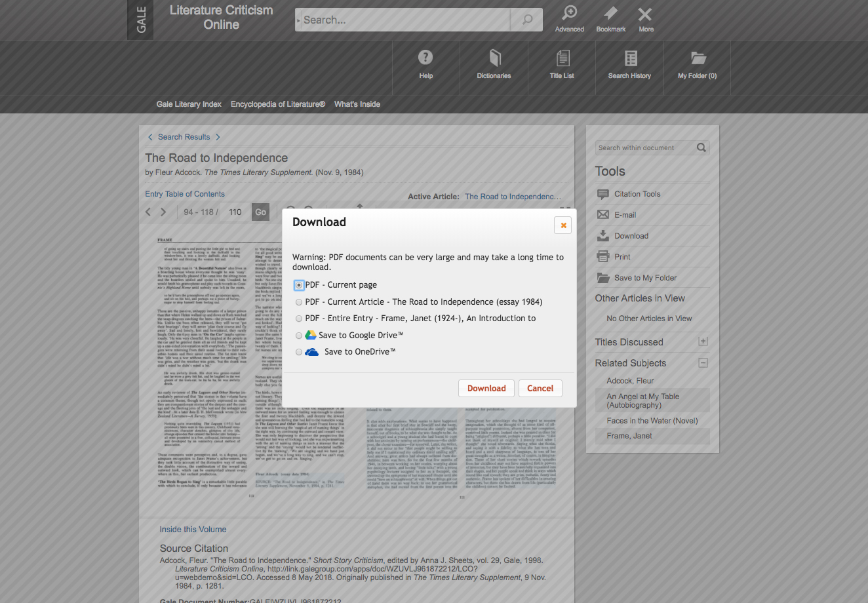Select PDF - Current page radio button
This screenshot has width=868, height=603.
(299, 285)
